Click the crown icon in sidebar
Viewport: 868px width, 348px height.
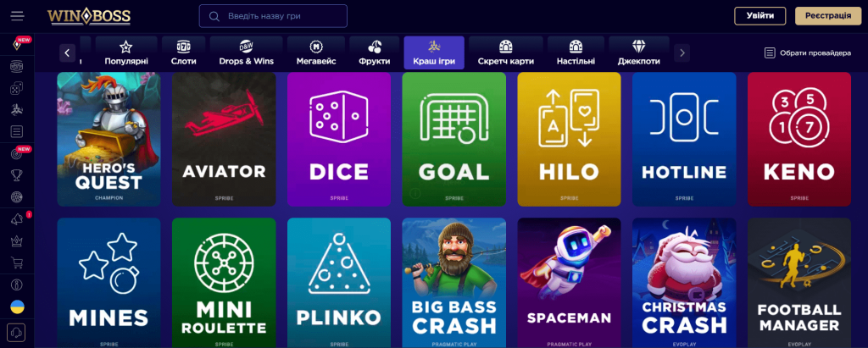pos(17,241)
